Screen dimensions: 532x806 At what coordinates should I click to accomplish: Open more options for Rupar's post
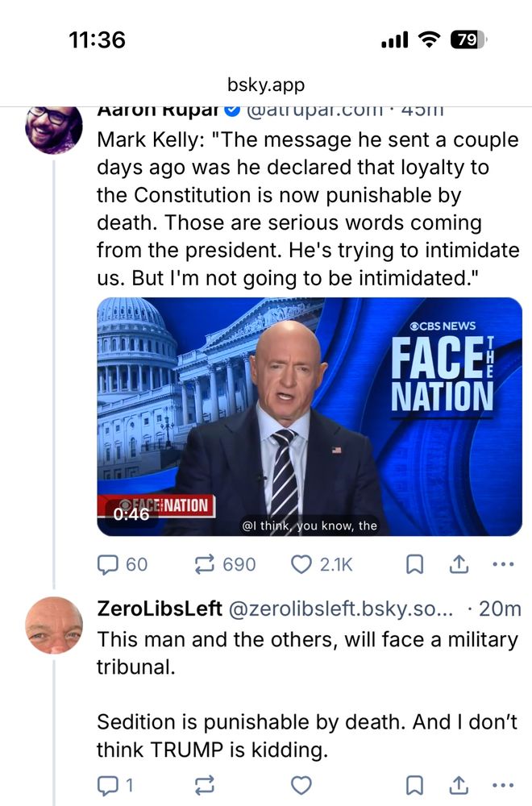click(x=502, y=564)
